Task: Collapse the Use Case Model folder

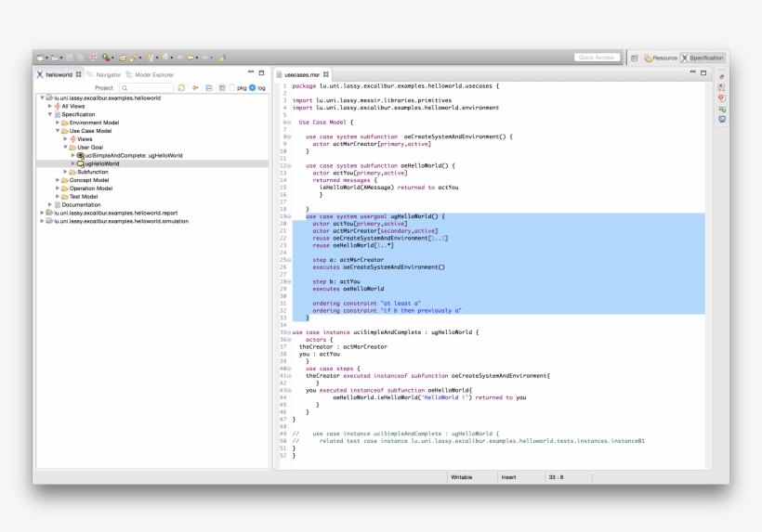Action: (x=58, y=131)
